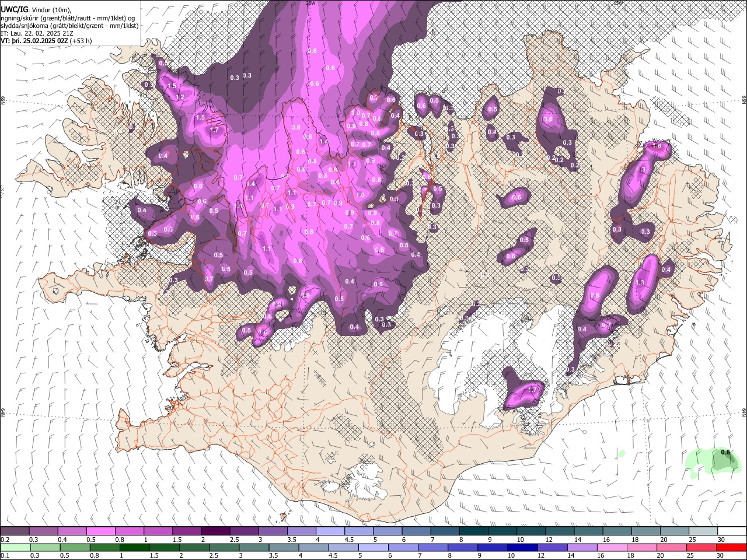Click the light gray swatch between 20 and 25 on snow scale
747x560 pixels.
tap(675, 531)
